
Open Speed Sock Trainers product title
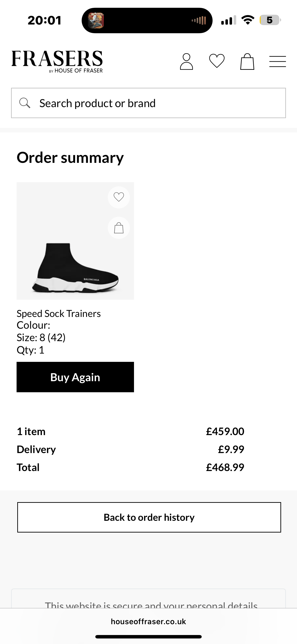(x=59, y=313)
